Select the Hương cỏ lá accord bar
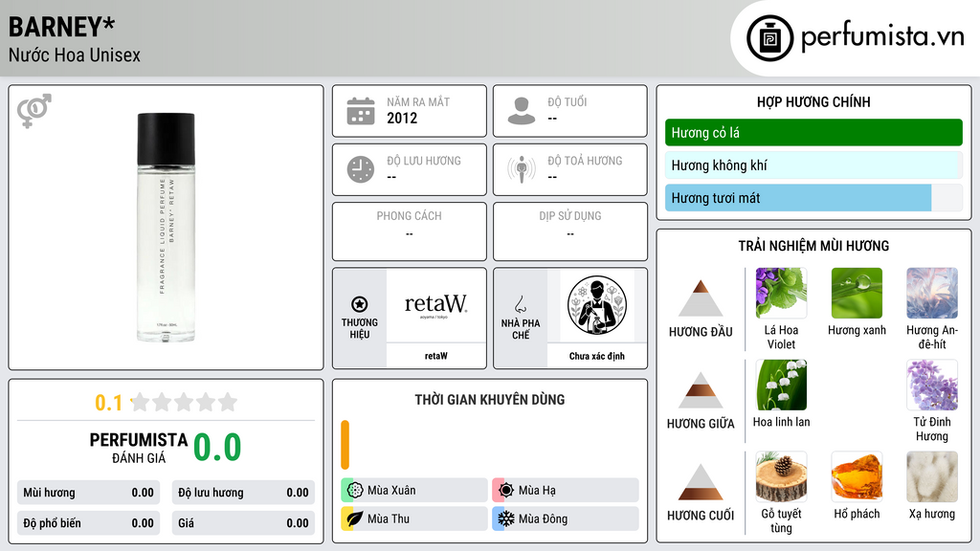Viewport: 980px width, 551px height. (813, 132)
